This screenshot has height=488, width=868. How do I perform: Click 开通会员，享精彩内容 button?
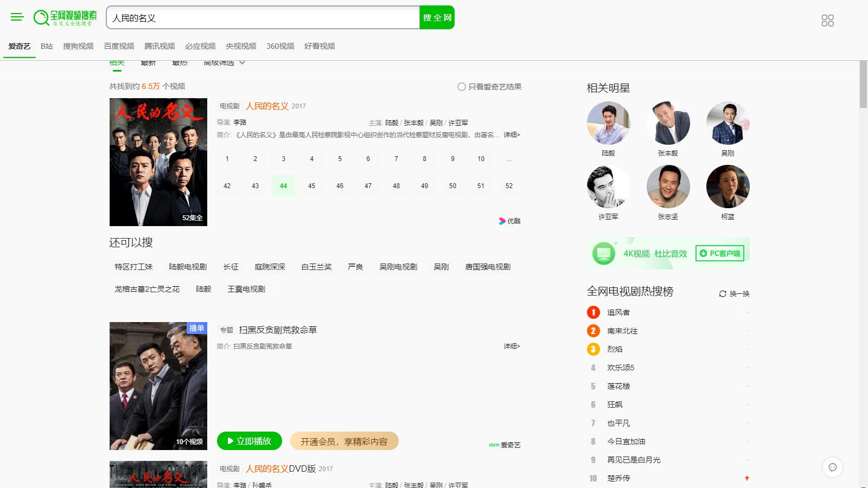coord(344,441)
